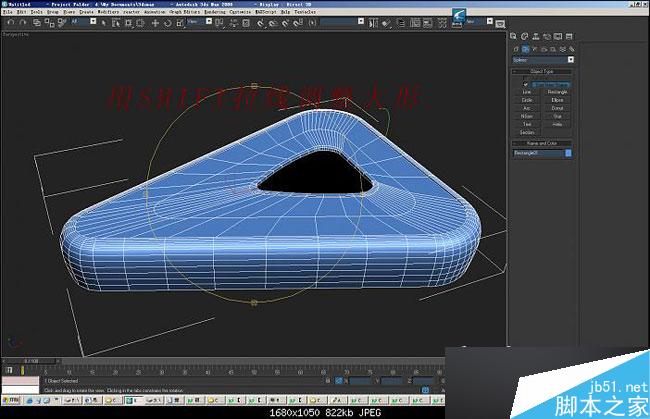Select the Geometry category icon
Viewport: 650px width, 419px height.
(x=517, y=48)
